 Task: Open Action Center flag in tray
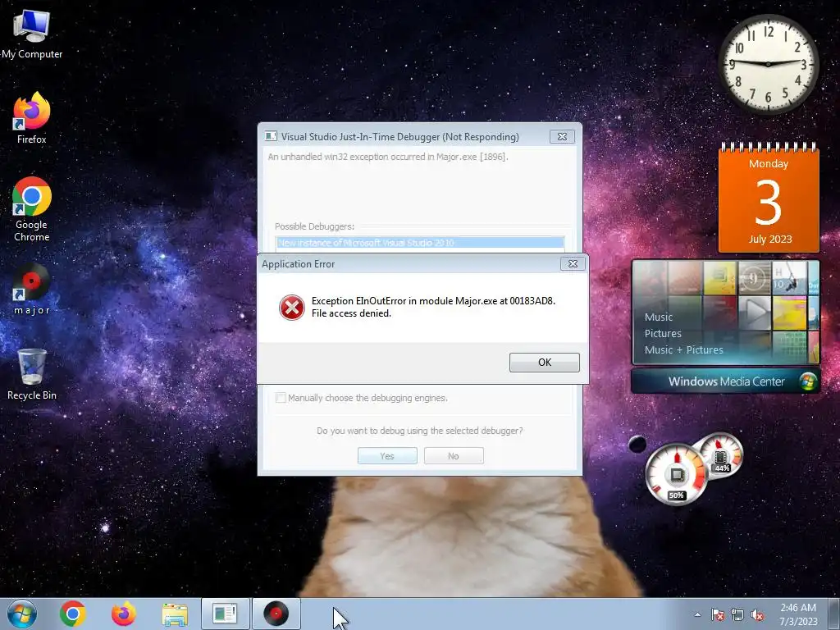click(717, 614)
